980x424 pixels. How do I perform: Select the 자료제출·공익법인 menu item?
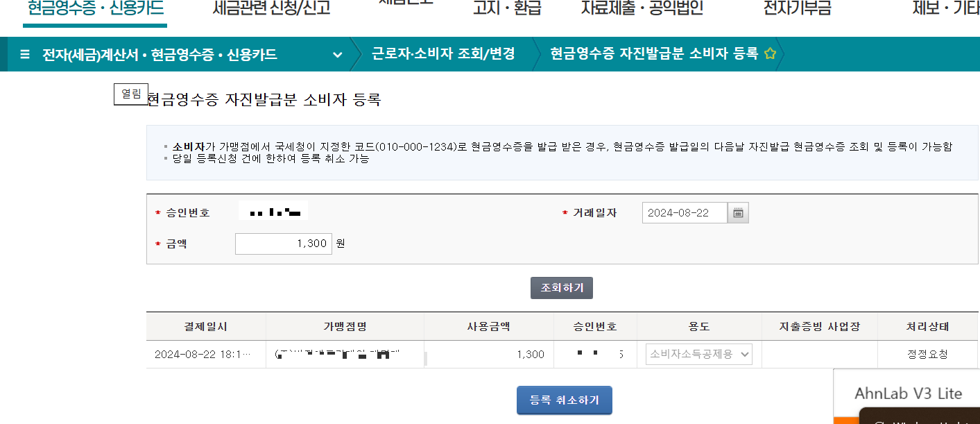(639, 7)
